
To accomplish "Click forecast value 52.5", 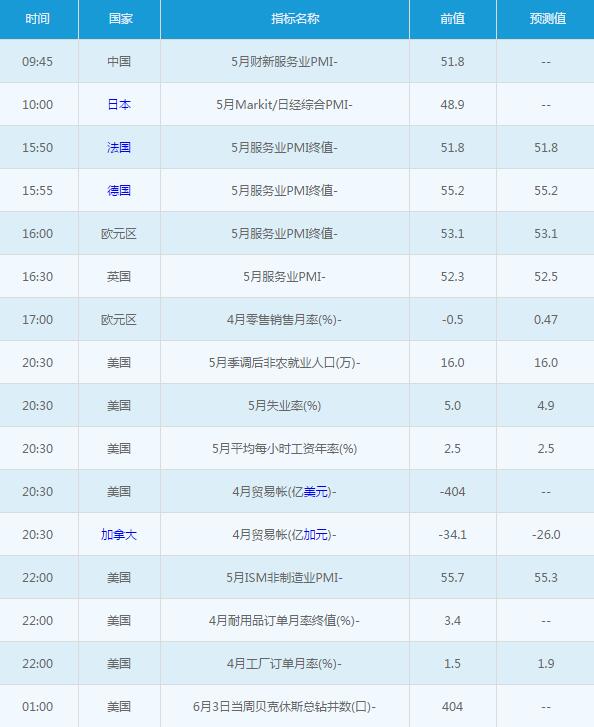I will (x=546, y=277).
